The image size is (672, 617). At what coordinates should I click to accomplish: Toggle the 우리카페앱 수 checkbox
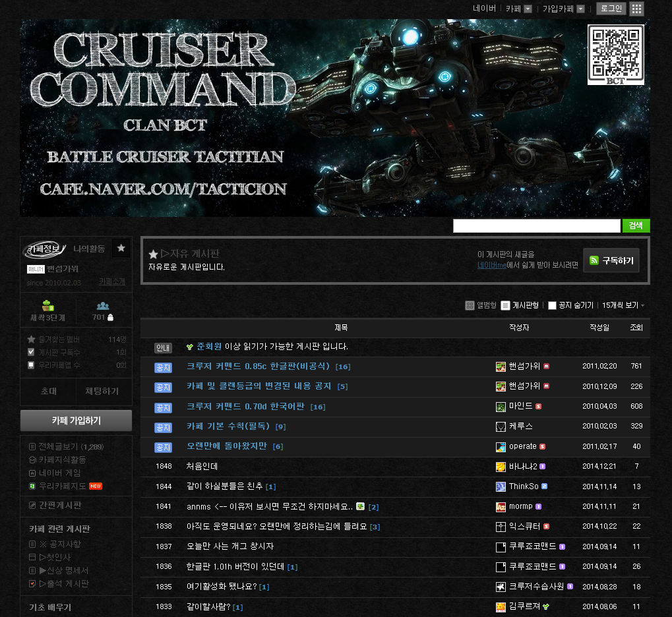[31, 365]
